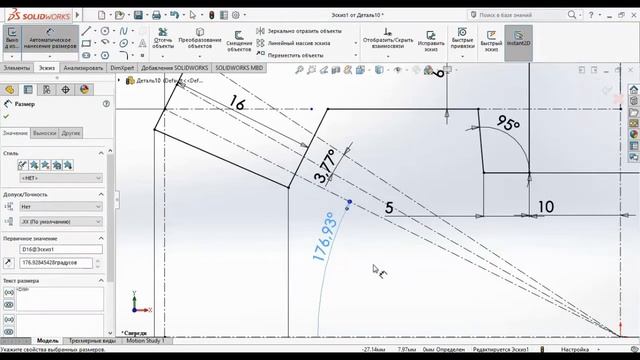Click Convert Entities (Преобразование объектов)
This screenshot has width=640, height=360.
[x=200, y=38]
